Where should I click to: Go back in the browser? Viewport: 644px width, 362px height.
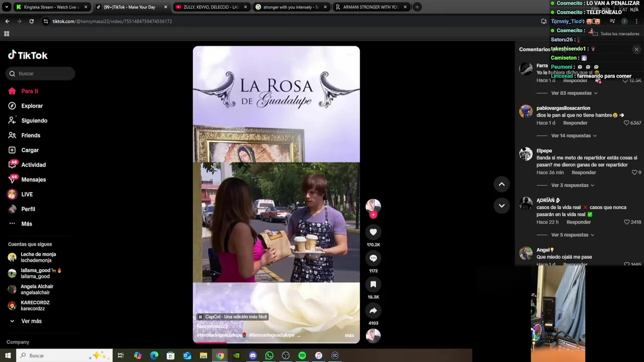7,21
